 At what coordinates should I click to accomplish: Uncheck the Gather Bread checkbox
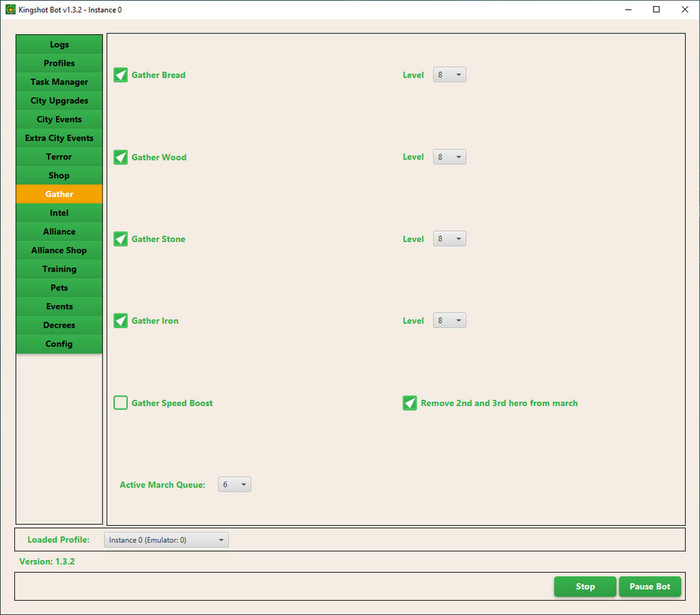pyautogui.click(x=121, y=75)
